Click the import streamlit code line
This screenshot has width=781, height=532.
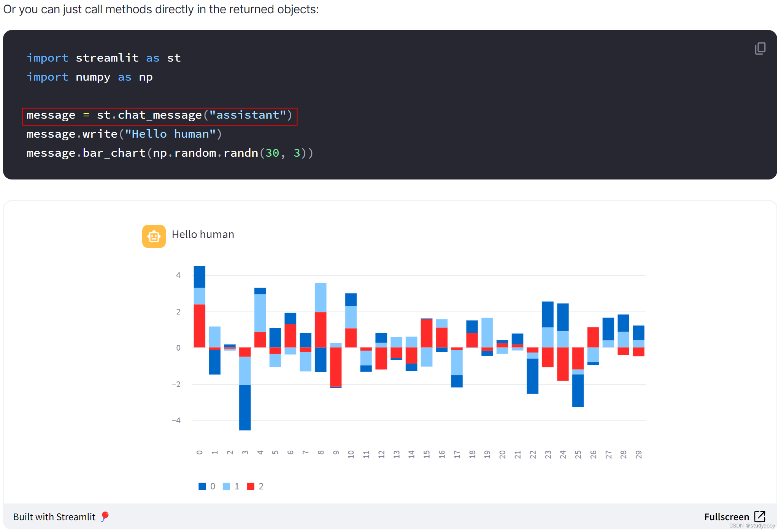103,58
